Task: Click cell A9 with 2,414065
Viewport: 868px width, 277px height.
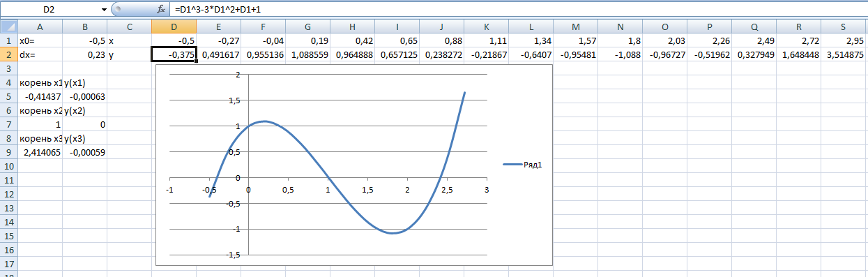Action: point(40,152)
